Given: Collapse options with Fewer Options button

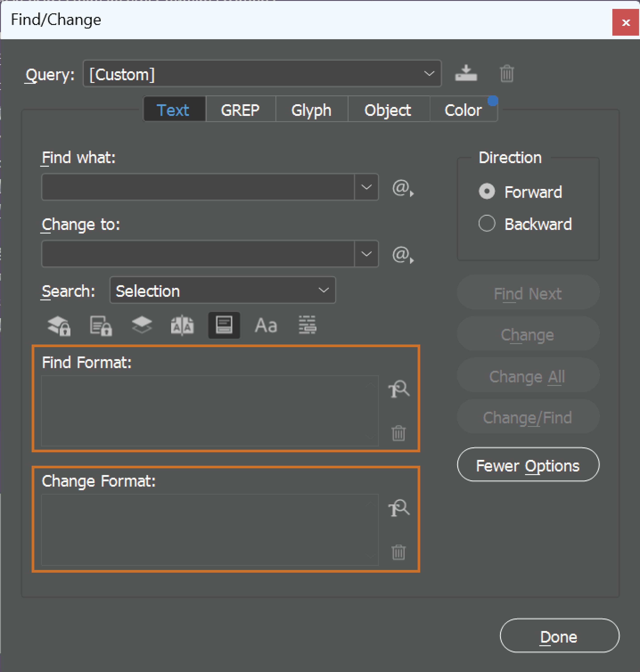Looking at the screenshot, I should click(x=527, y=465).
